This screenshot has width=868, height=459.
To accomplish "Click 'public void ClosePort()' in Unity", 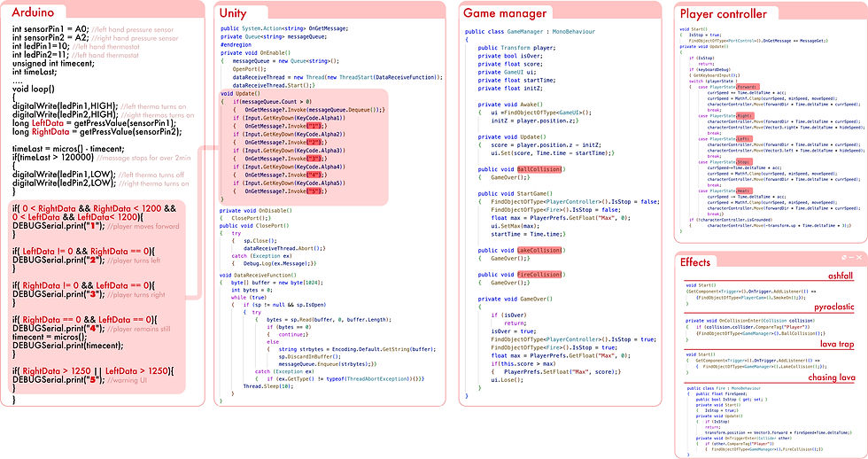I will [254, 226].
